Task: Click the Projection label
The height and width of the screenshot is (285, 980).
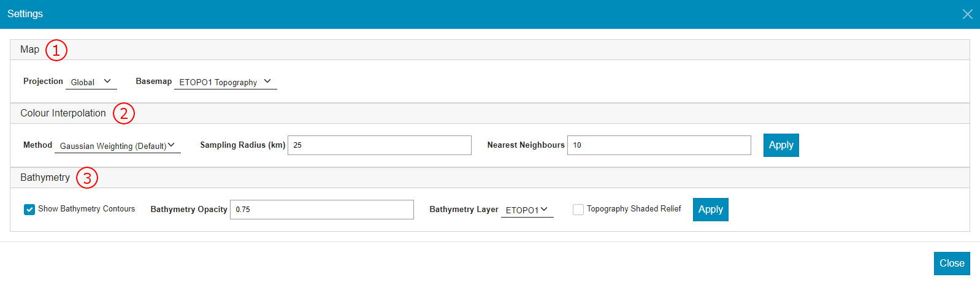Action: (43, 82)
